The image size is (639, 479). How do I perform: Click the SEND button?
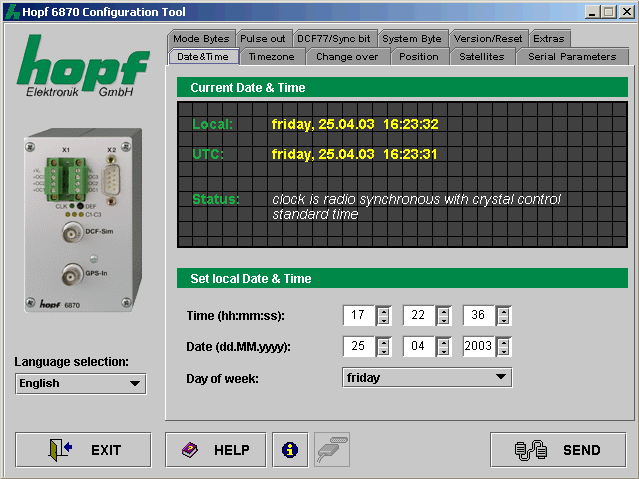click(x=558, y=450)
